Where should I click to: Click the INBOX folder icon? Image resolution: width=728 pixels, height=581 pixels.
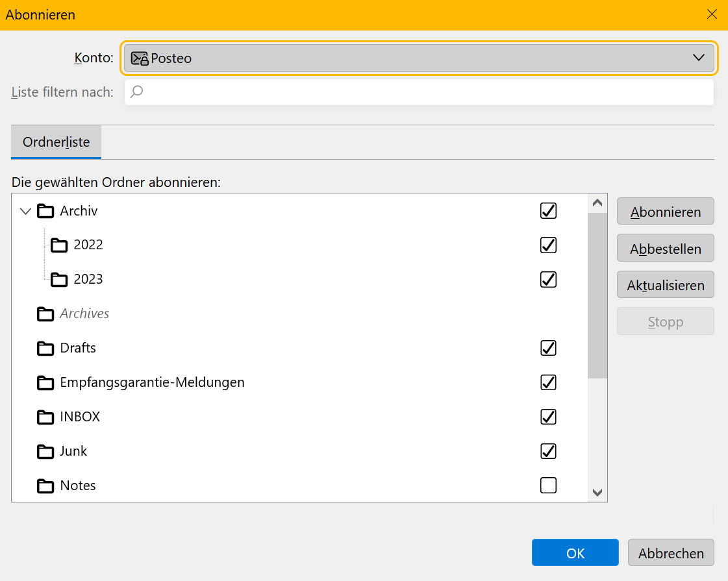(x=45, y=417)
